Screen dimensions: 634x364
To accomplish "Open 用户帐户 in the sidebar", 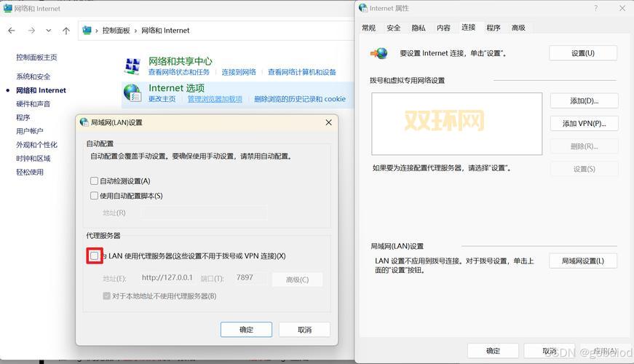I will click(30, 131).
